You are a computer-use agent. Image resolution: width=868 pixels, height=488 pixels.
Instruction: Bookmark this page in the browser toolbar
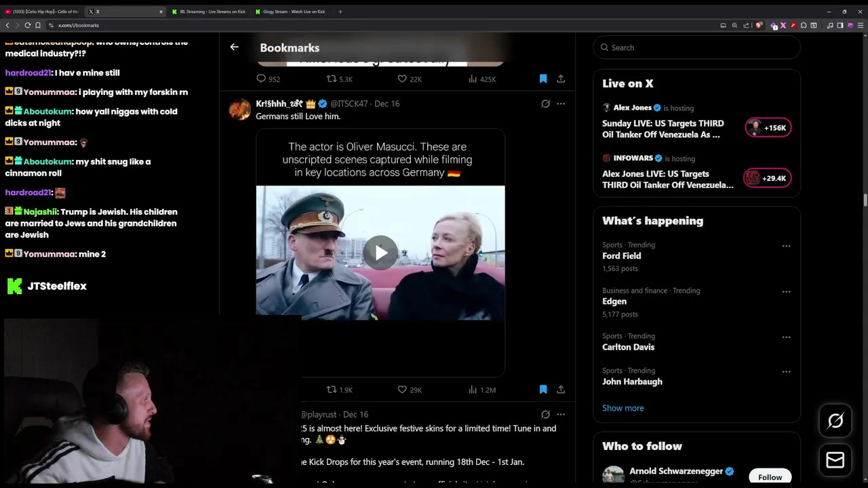[x=38, y=25]
